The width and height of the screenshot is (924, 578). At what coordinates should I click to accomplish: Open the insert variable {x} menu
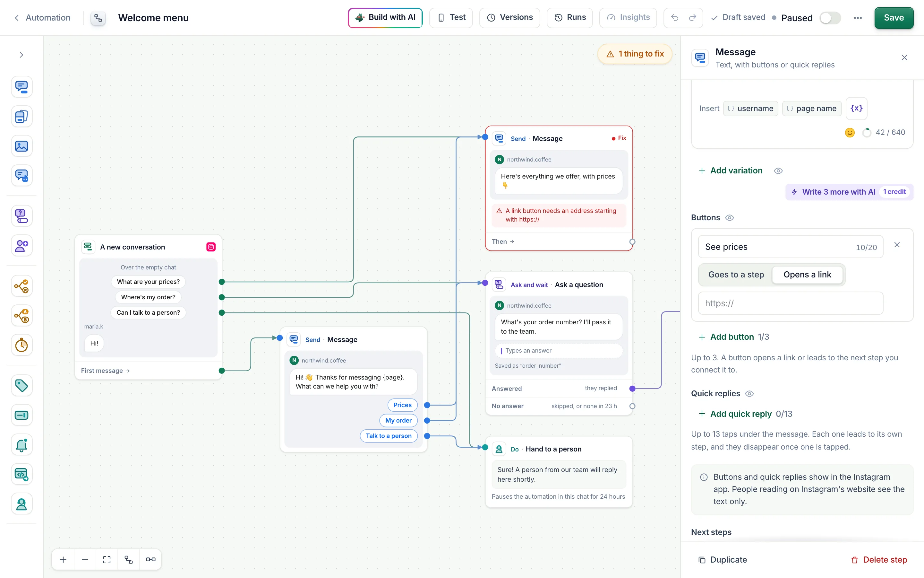coord(856,109)
